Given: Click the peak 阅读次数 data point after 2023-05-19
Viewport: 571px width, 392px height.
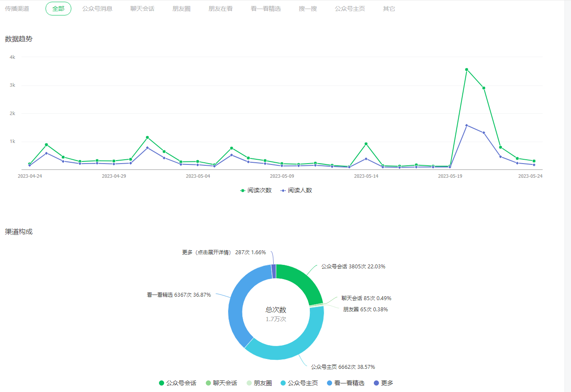Looking at the screenshot, I should pos(467,70).
